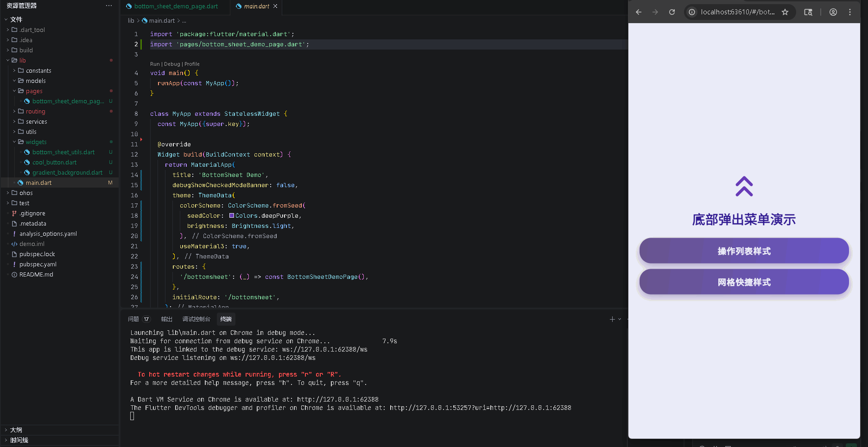The image size is (868, 447).
Task: Select the 终端 terminal tab
Action: [226, 319]
